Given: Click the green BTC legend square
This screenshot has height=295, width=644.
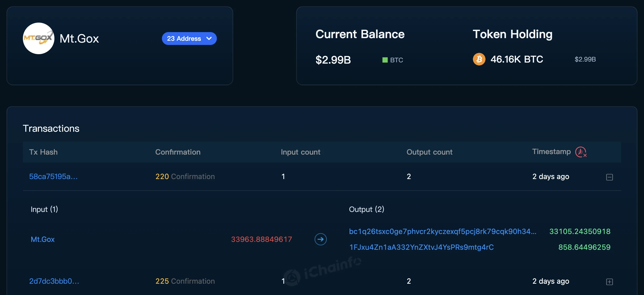Looking at the screenshot, I should pos(385,60).
